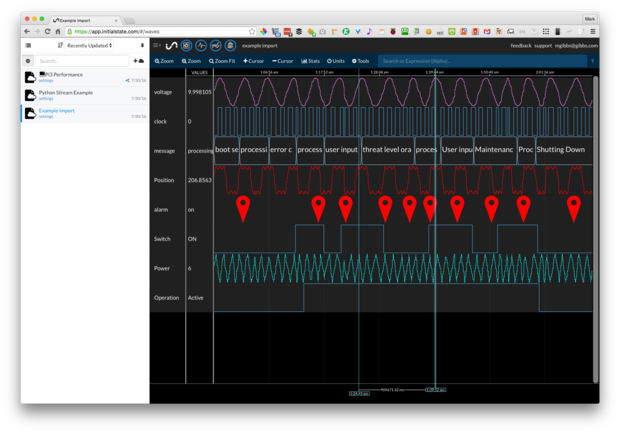Click the voltage value 9.998105
Viewport: 620px width, 433px height.
(200, 92)
